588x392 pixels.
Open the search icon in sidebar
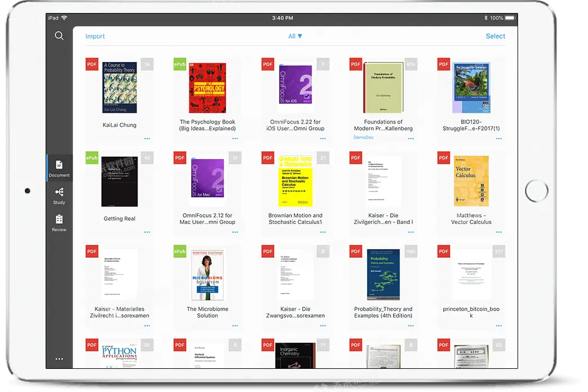pyautogui.click(x=59, y=36)
